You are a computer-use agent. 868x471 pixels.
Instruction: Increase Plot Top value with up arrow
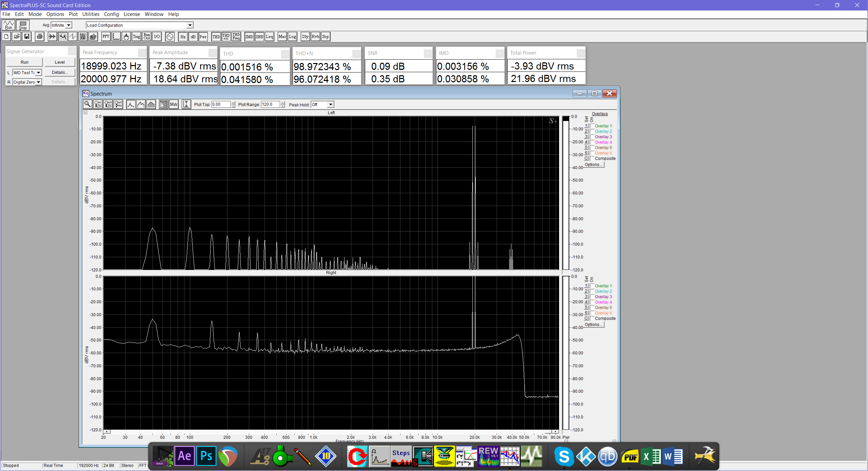[x=233, y=103]
